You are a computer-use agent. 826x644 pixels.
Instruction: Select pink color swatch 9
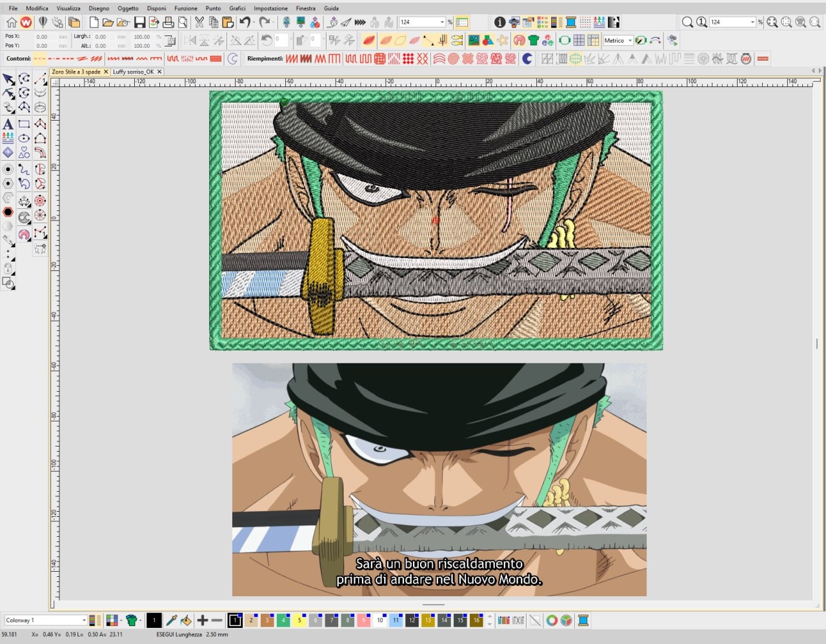coord(364,621)
